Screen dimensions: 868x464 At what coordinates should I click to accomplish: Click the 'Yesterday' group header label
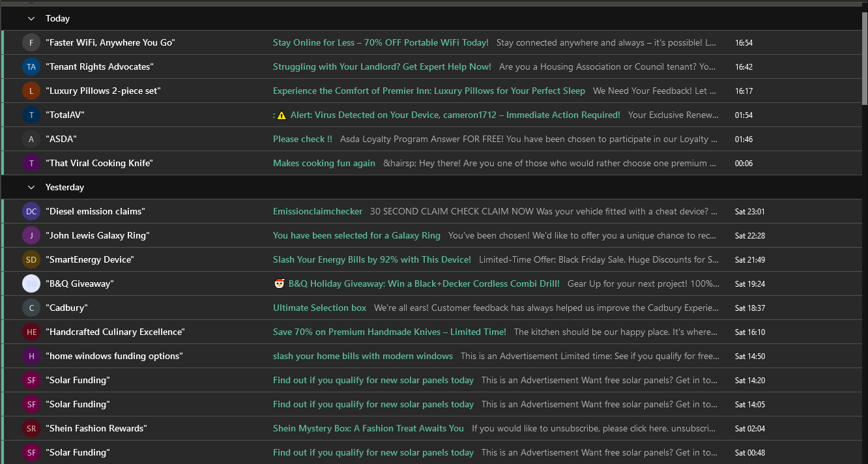coord(65,188)
